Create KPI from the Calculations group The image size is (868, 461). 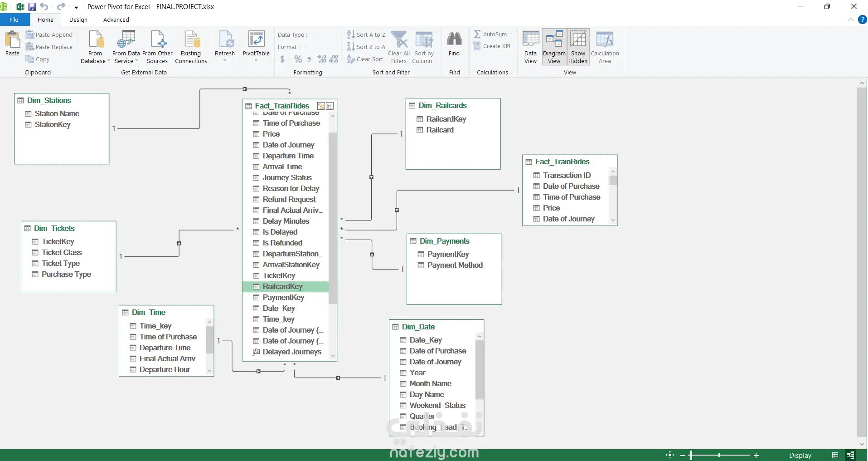point(492,46)
